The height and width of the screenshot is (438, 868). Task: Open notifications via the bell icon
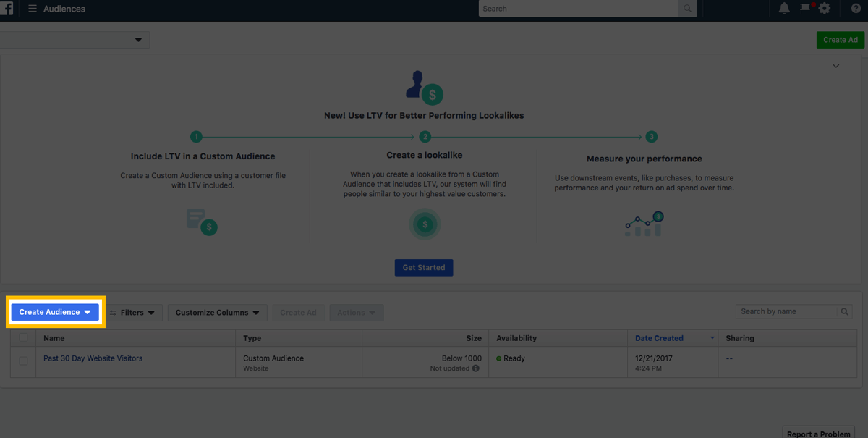click(x=784, y=9)
